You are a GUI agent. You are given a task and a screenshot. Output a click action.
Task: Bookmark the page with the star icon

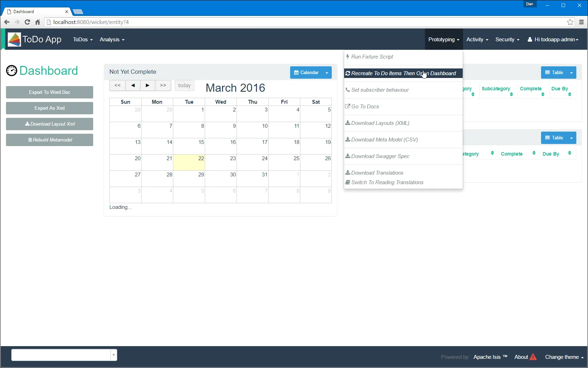(x=570, y=22)
